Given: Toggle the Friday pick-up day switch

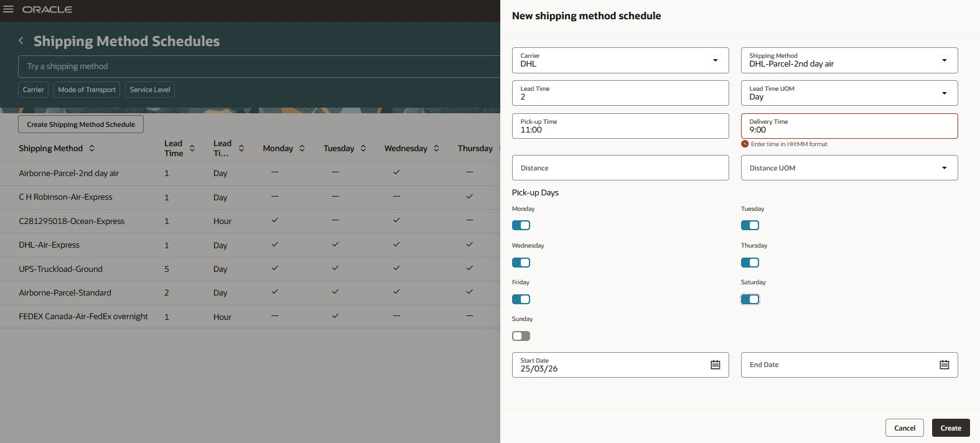Looking at the screenshot, I should [x=521, y=299].
